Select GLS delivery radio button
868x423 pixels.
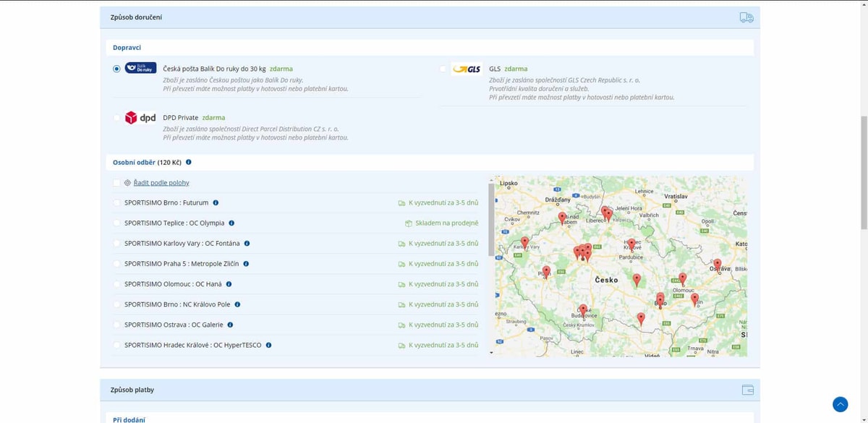pos(443,69)
